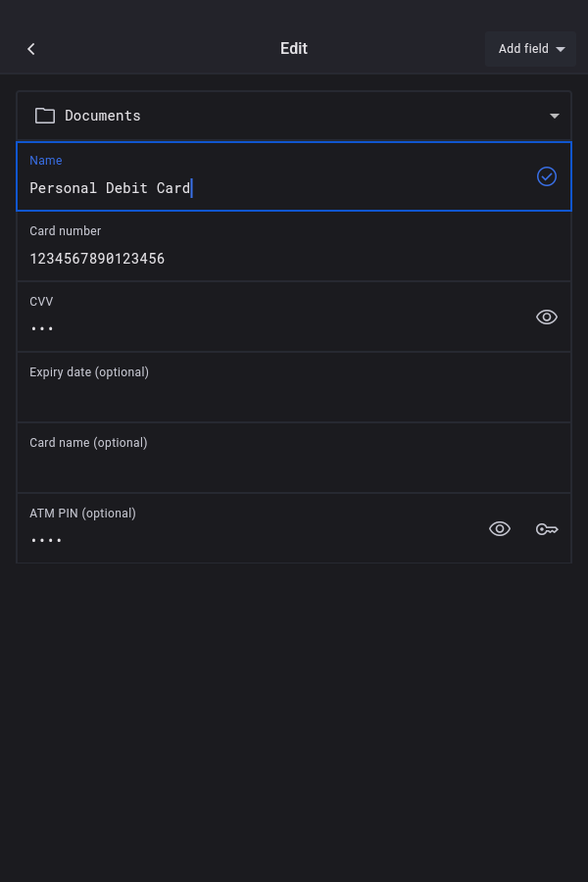Focus the Personal Debit Card name text
The height and width of the screenshot is (882, 588).
tap(110, 188)
